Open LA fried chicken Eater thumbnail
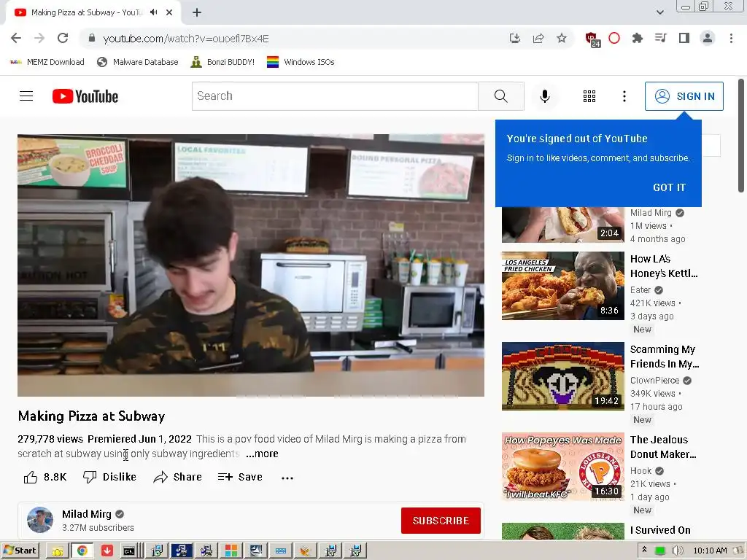The image size is (747, 560). click(x=562, y=286)
